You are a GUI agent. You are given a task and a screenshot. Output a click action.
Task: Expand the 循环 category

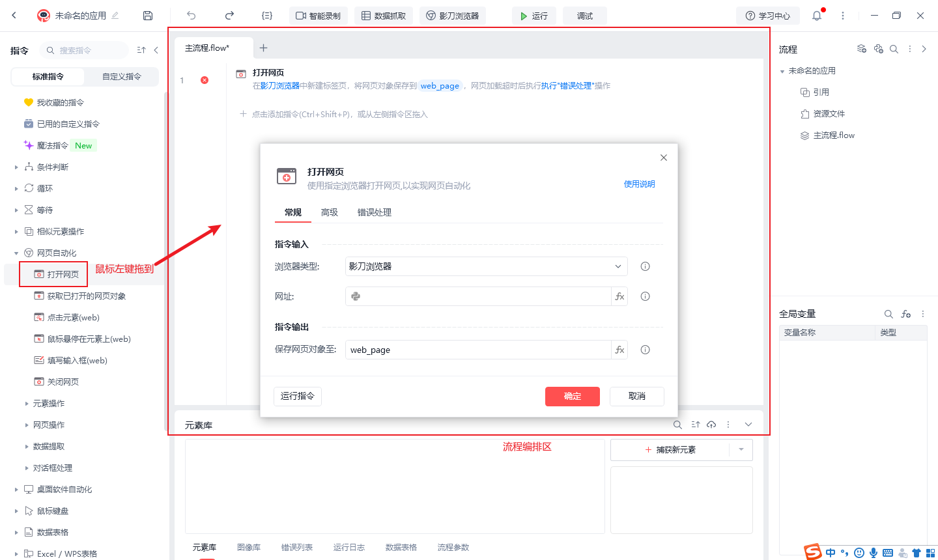click(16, 189)
